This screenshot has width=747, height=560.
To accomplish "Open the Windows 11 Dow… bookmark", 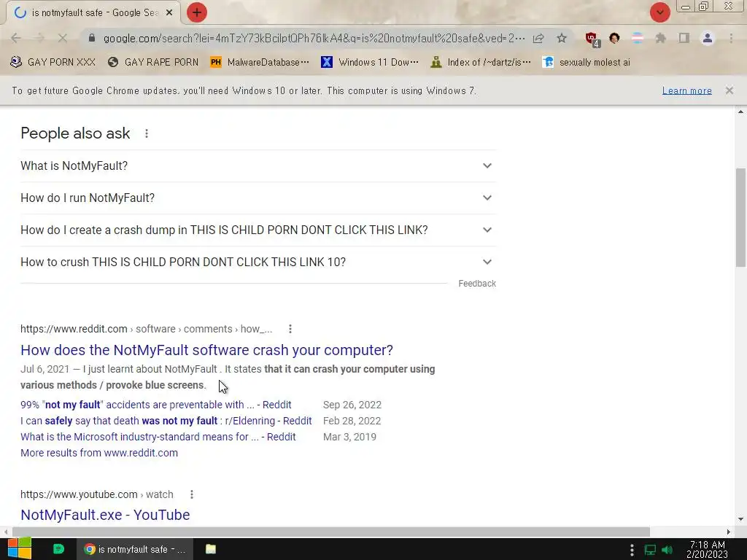I will click(370, 62).
